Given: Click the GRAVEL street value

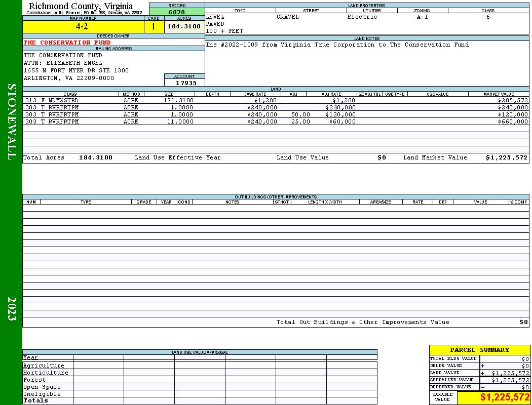Looking at the screenshot, I should (x=288, y=17).
